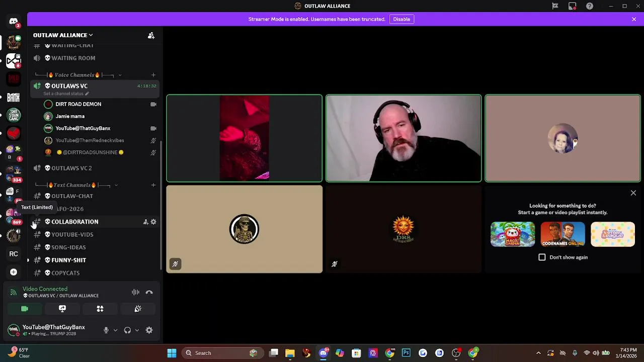Open the OUTLAW-CHAT text channel
This screenshot has width=644, height=362.
96,196
